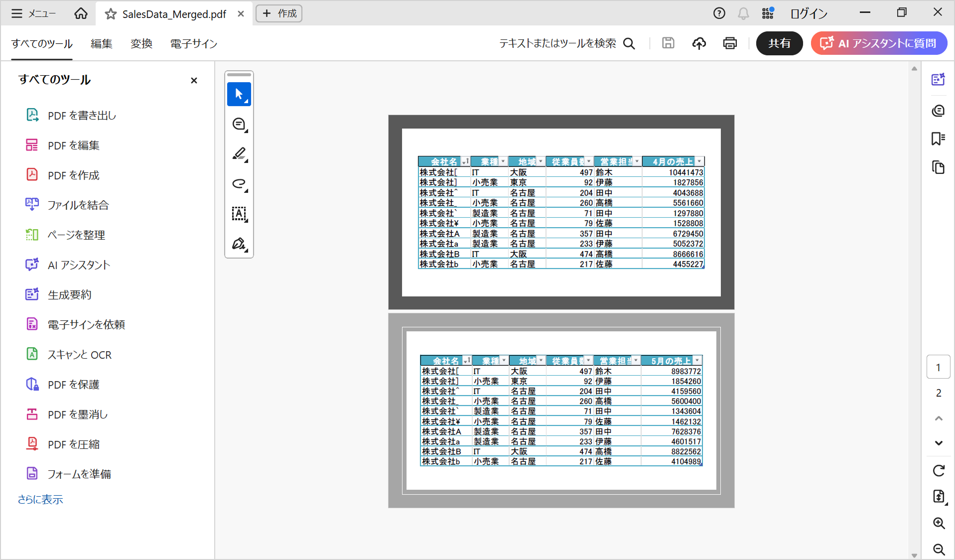Open the bookmarks panel icon

(938, 139)
